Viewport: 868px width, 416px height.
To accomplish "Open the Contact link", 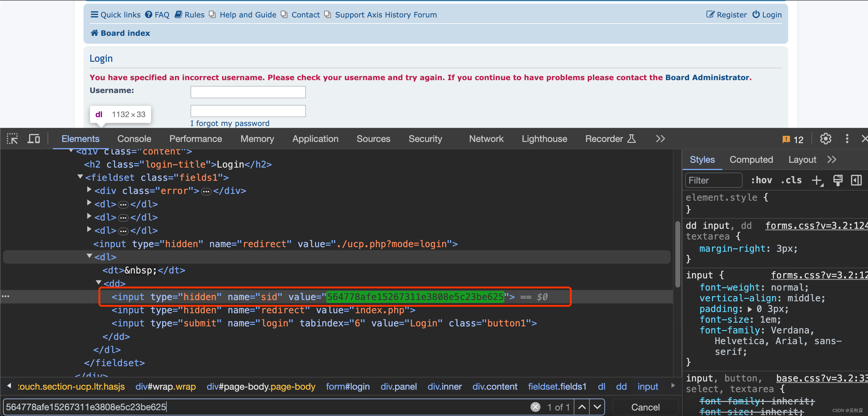I will coord(305,14).
